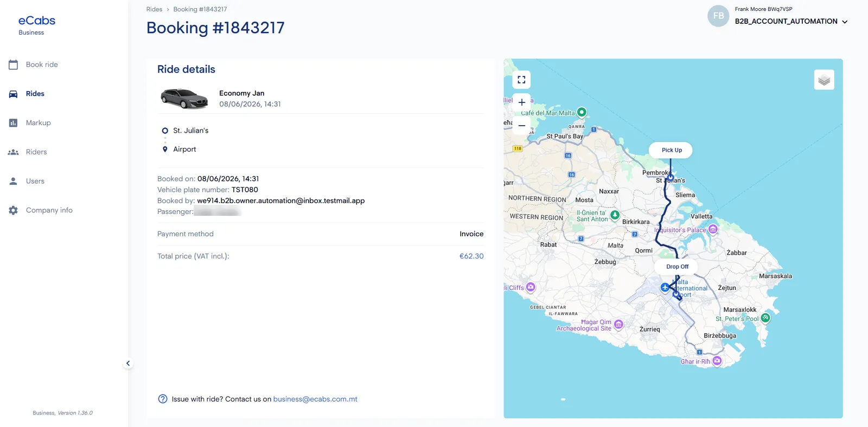Select the vehicle plate number TST080
The image size is (868, 427).
click(245, 190)
